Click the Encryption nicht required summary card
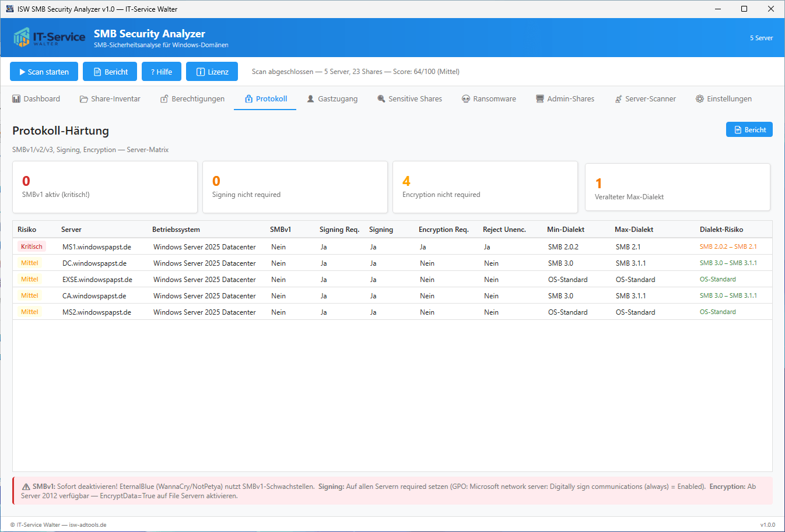 click(485, 187)
